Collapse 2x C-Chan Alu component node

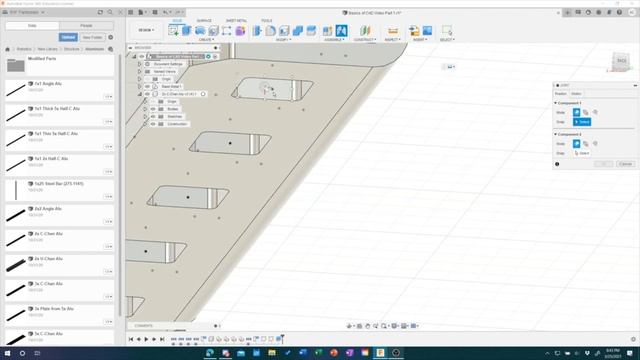click(x=140, y=94)
